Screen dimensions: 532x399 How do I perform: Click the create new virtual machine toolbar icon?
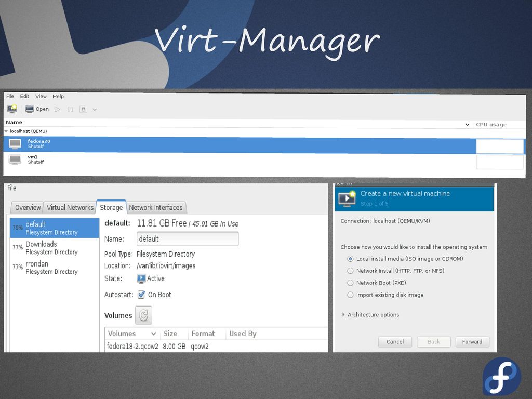12,109
